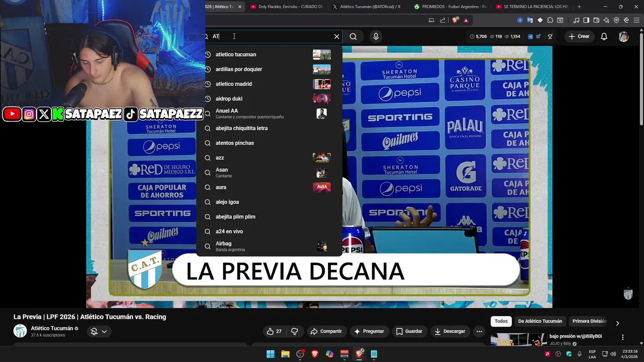The image size is (644, 362).
Task: Select suggestion 'Airbag' Banda argentina
Action: (269, 246)
